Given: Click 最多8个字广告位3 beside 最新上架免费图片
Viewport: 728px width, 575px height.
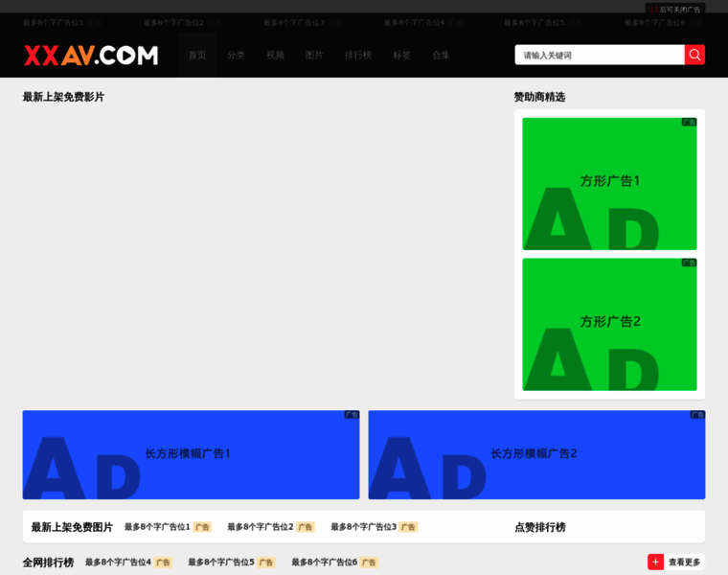Looking at the screenshot, I should pyautogui.click(x=364, y=527).
